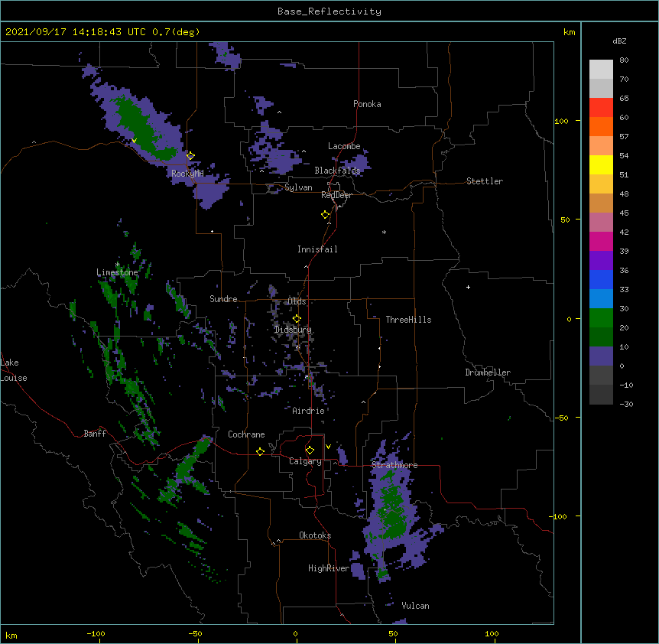Click the -30 value in the dBZ legend

click(626, 405)
